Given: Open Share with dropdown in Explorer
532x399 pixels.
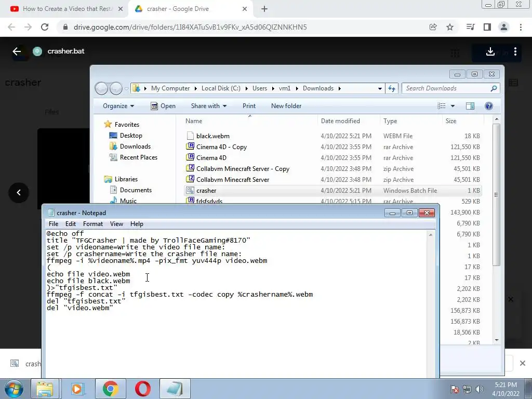Looking at the screenshot, I should (209, 106).
